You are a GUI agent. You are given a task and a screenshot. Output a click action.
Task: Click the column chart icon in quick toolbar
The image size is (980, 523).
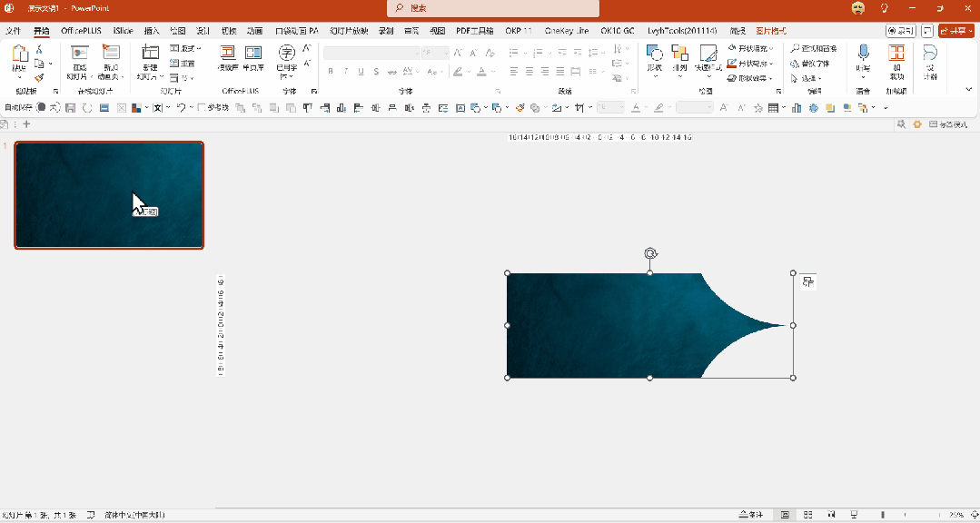pos(797,108)
